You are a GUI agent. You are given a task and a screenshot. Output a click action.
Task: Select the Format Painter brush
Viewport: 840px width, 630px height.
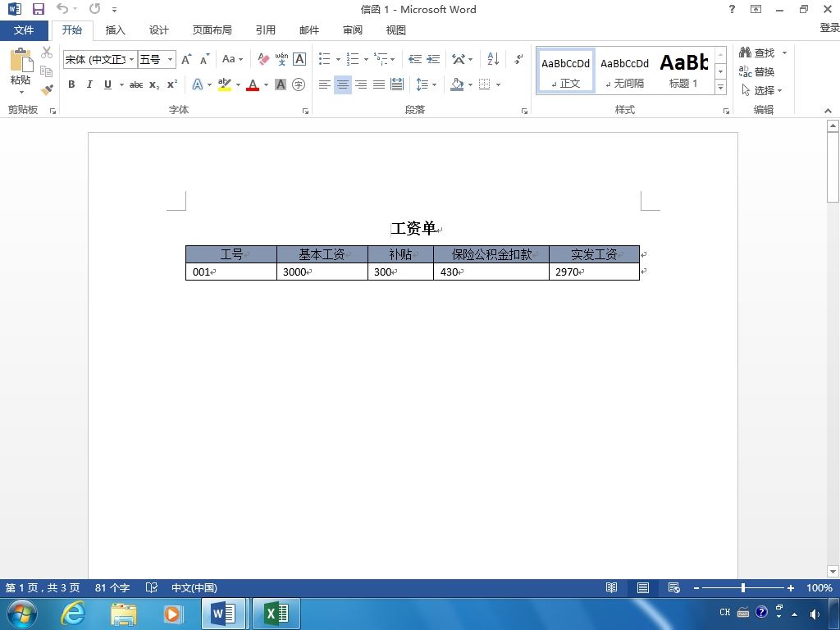[47, 89]
